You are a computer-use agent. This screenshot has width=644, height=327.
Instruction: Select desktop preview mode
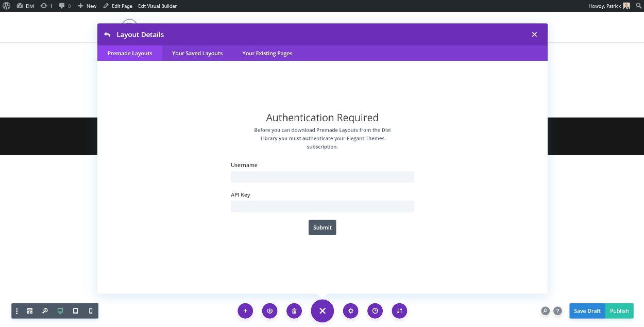pyautogui.click(x=60, y=311)
